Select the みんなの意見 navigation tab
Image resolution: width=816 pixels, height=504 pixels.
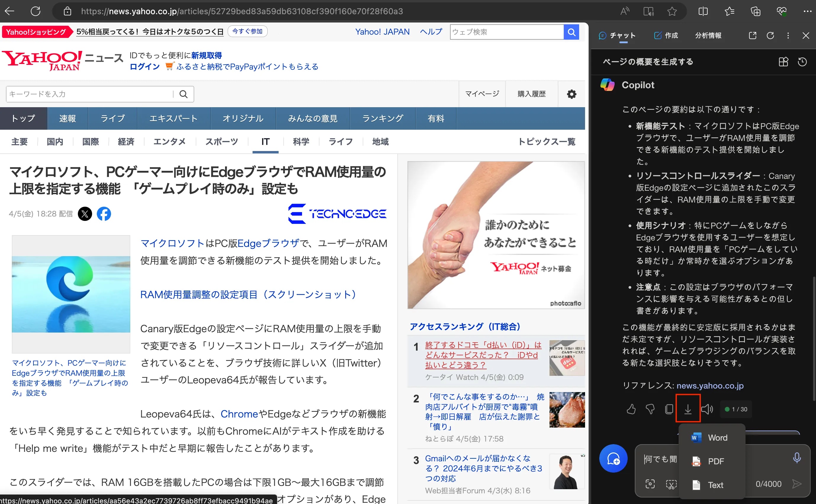click(x=313, y=118)
